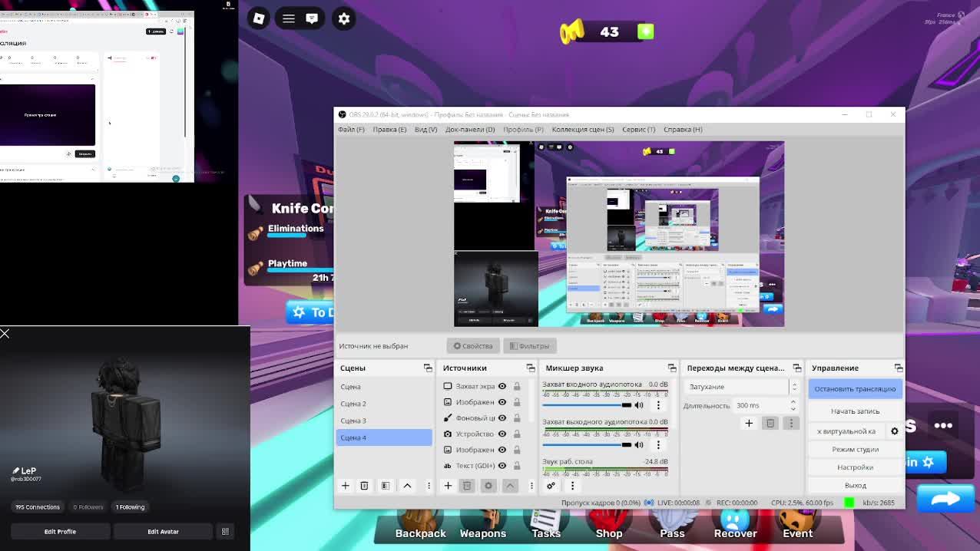Screen dimensions: 980x551
Task: Click Режим студии button
Action: coord(855,450)
